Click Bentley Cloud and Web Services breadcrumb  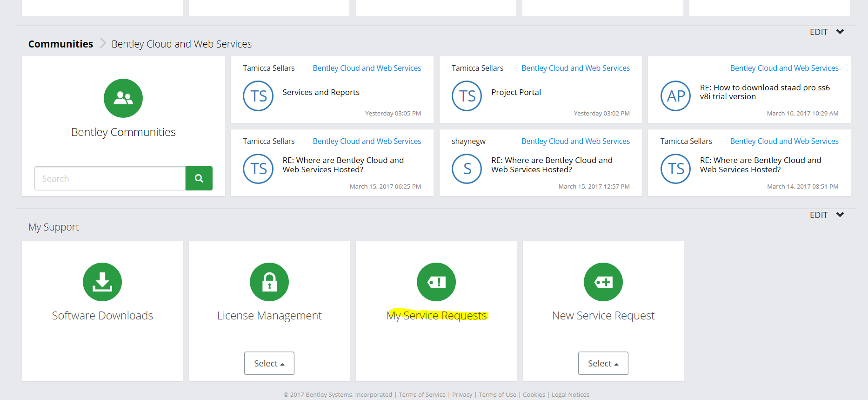pos(181,44)
